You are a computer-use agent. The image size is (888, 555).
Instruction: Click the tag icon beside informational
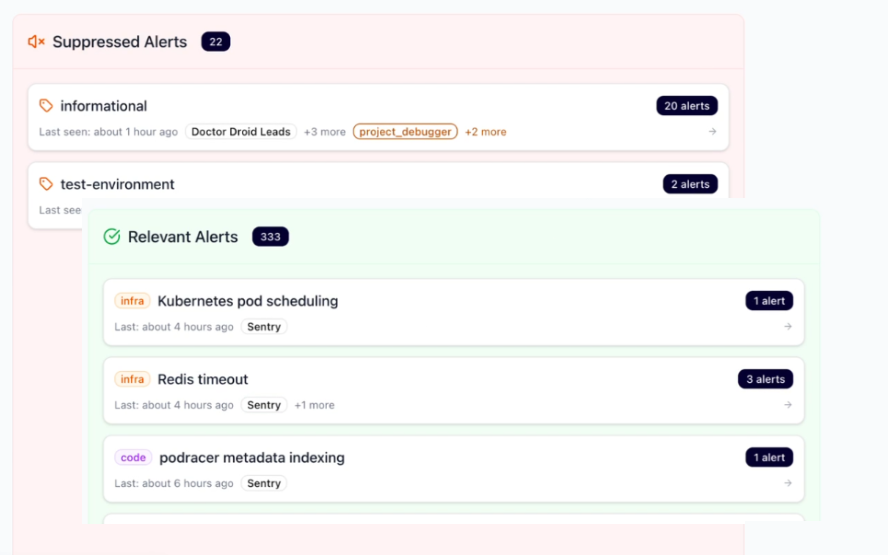46,106
